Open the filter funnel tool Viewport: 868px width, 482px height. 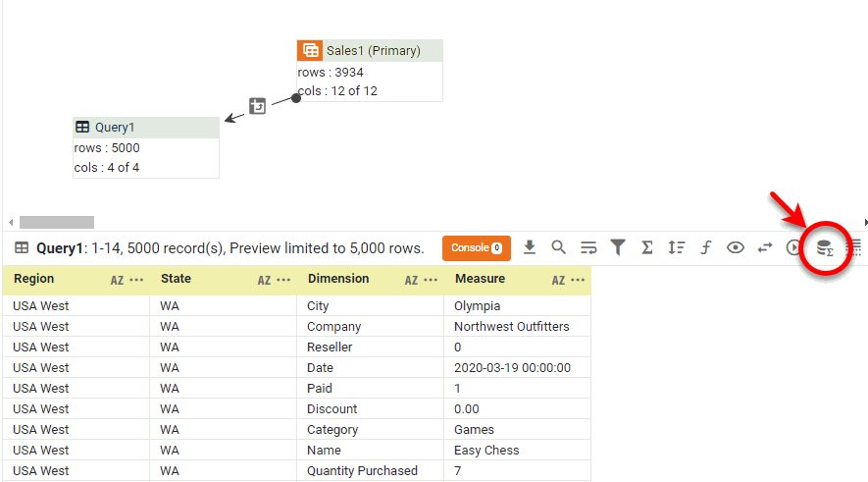click(x=618, y=248)
